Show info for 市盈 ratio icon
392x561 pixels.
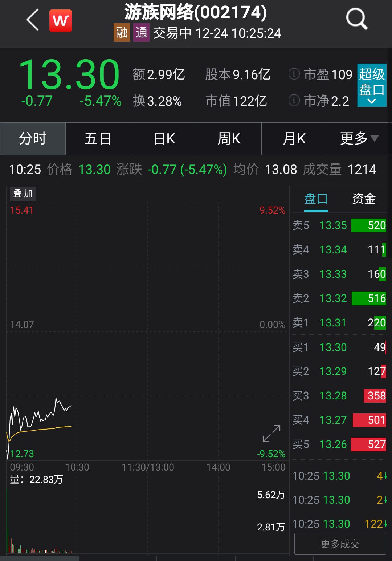(x=294, y=74)
